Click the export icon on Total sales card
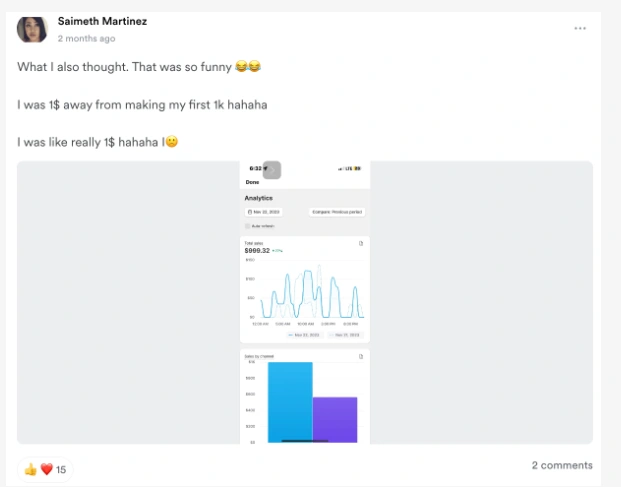The width and height of the screenshot is (621, 487). 361,243
